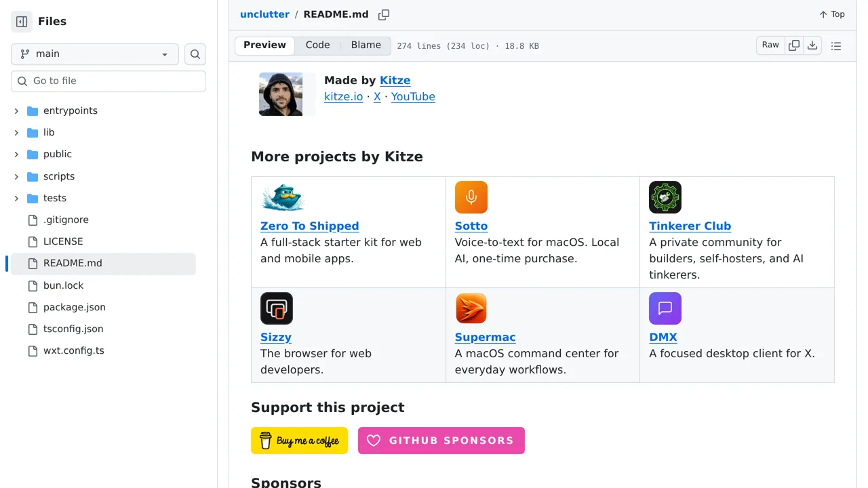Click the GitHub Sponsors button

(x=441, y=441)
